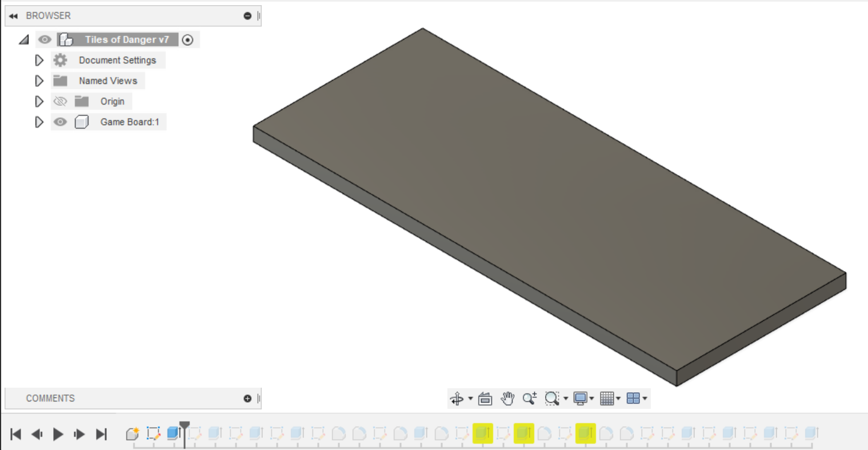Viewport: 868px width, 450px height.
Task: Click the Grids and Snaps icon
Action: [x=607, y=399]
